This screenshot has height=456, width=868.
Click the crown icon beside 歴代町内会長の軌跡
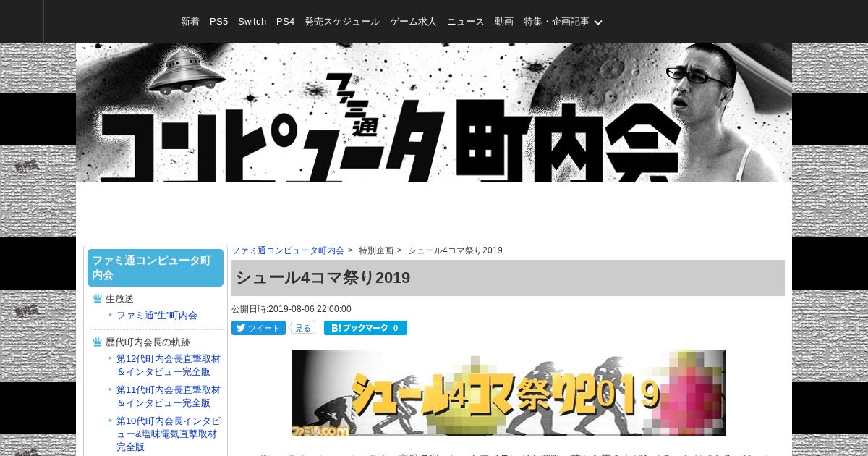click(97, 342)
